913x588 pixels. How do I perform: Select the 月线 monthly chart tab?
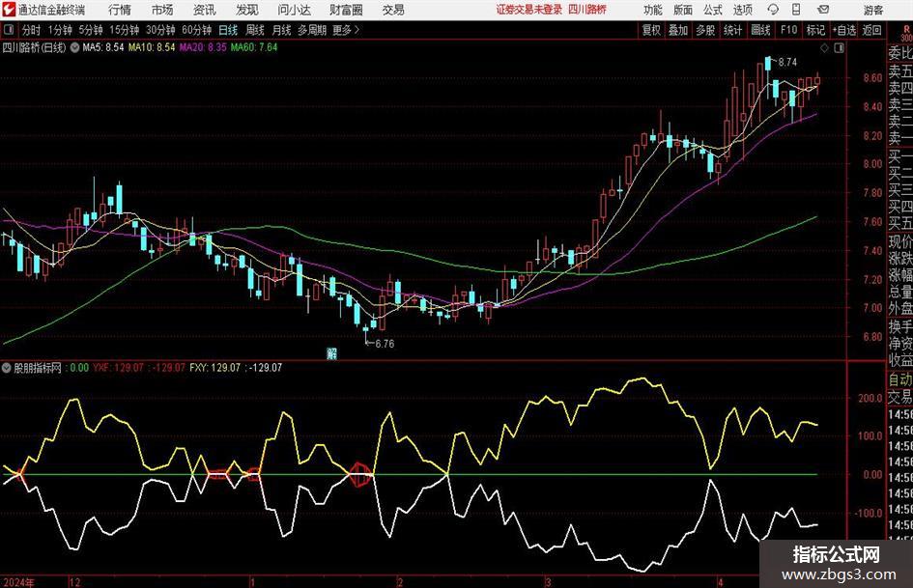click(x=281, y=30)
